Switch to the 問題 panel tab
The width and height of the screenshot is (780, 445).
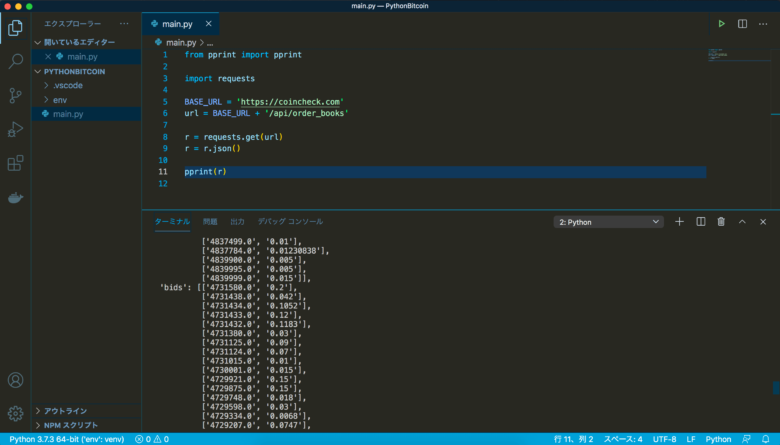(210, 221)
